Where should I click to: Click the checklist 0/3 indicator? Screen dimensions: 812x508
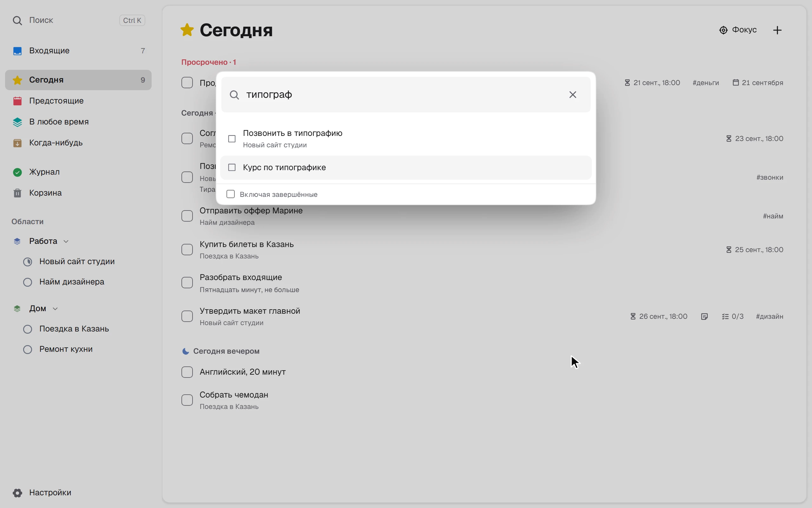point(732,317)
